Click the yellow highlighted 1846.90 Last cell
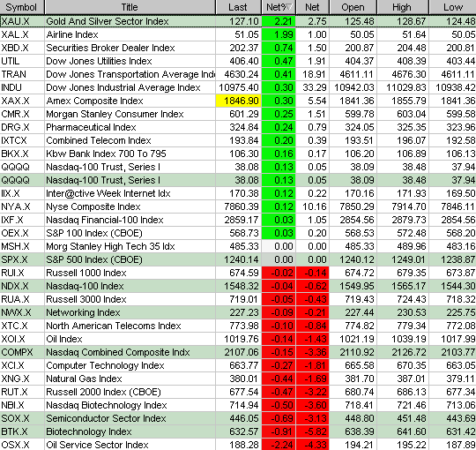Screen dimensions: 476x450 238,101
